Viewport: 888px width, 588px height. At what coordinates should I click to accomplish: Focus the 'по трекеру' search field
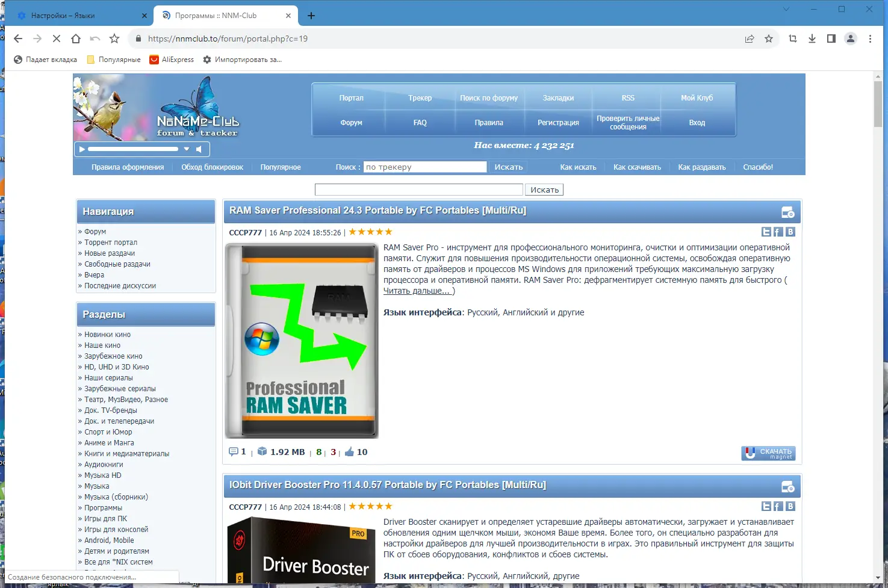click(x=425, y=167)
